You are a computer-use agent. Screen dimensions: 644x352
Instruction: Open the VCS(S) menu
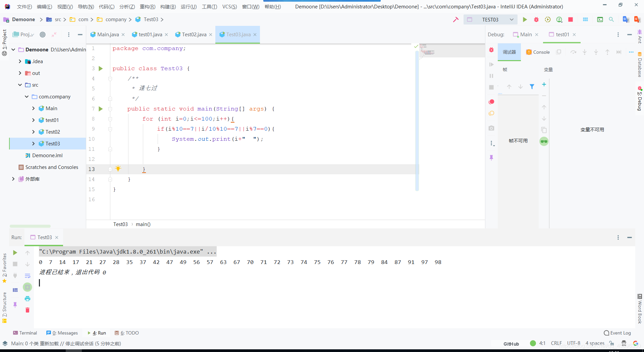coord(229,7)
